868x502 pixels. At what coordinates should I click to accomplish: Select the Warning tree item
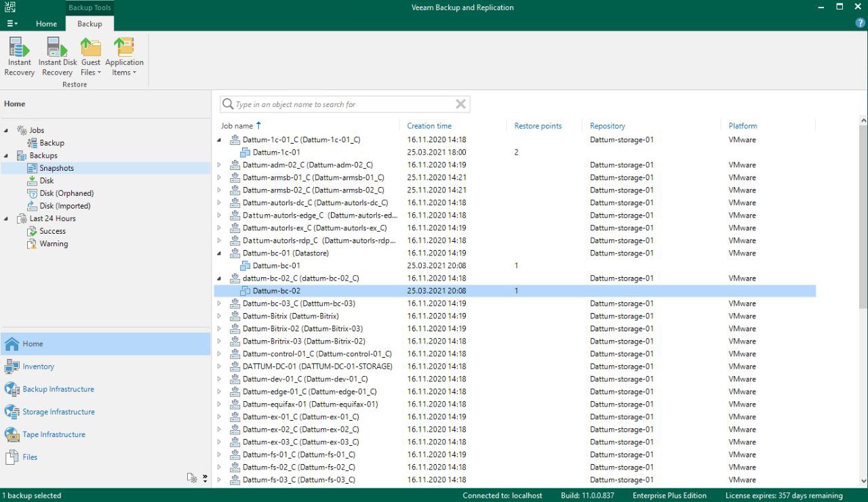click(54, 244)
